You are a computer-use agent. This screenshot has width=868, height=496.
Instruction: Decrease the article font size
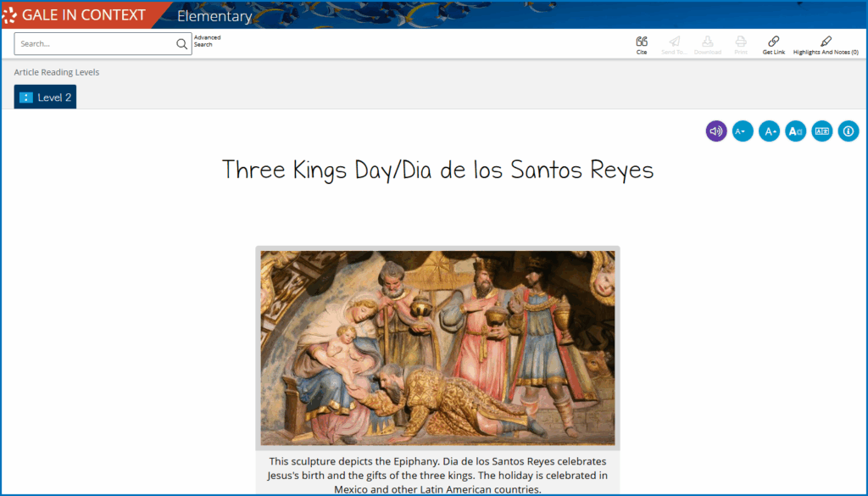coord(743,131)
